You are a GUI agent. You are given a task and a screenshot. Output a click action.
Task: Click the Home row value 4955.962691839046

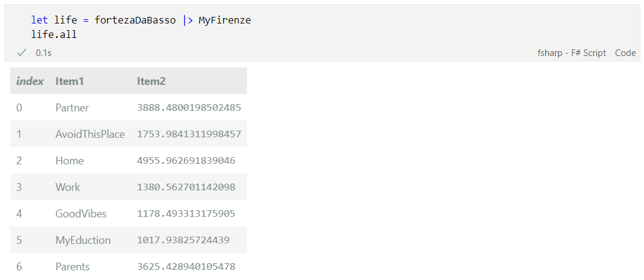click(x=186, y=161)
